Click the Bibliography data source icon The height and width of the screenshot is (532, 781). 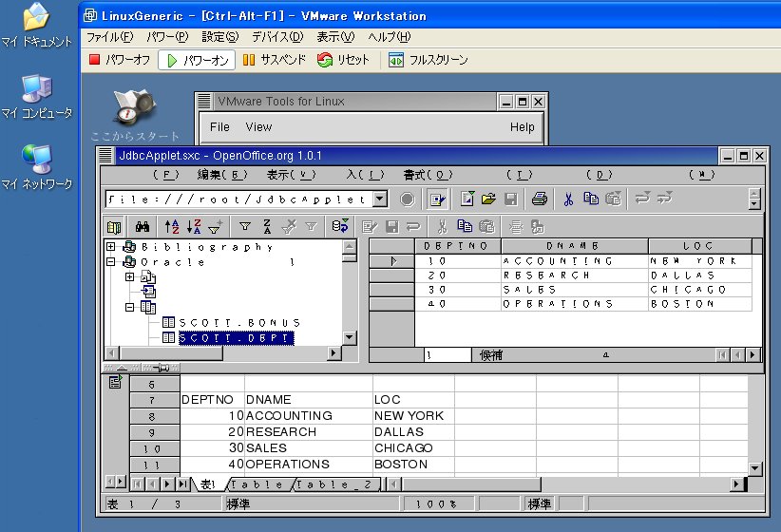coord(129,247)
